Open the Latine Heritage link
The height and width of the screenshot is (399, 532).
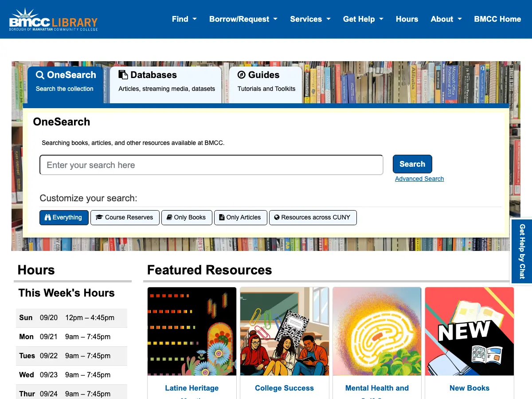tap(192, 391)
